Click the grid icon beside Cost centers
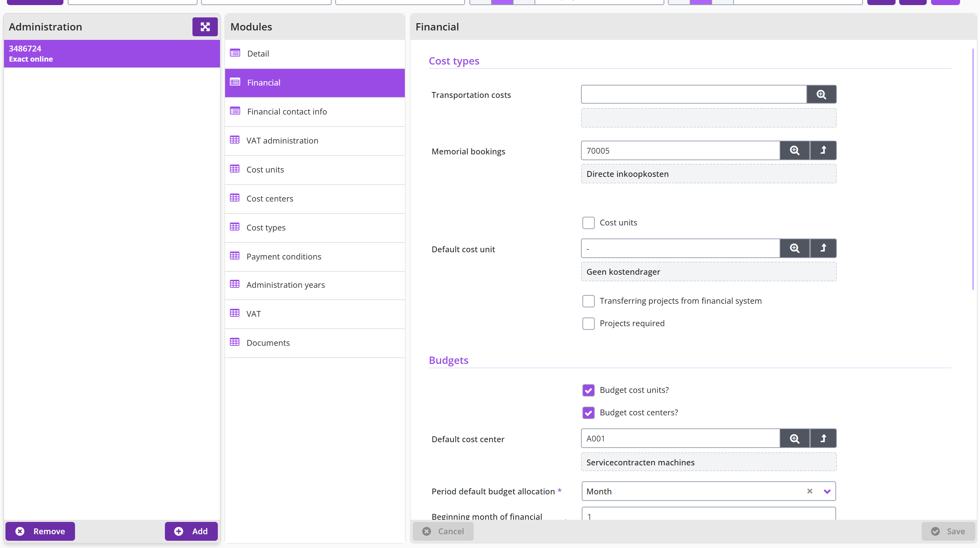This screenshot has height=548, width=980. (235, 198)
